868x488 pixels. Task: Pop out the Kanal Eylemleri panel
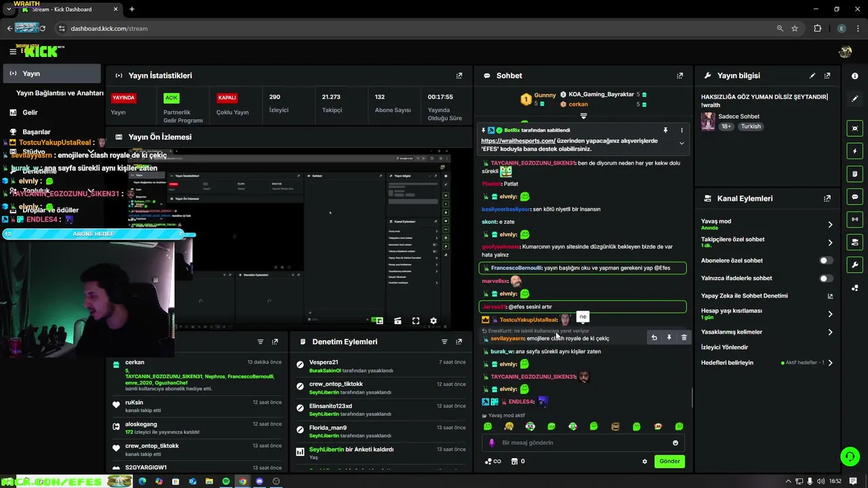coord(827,199)
